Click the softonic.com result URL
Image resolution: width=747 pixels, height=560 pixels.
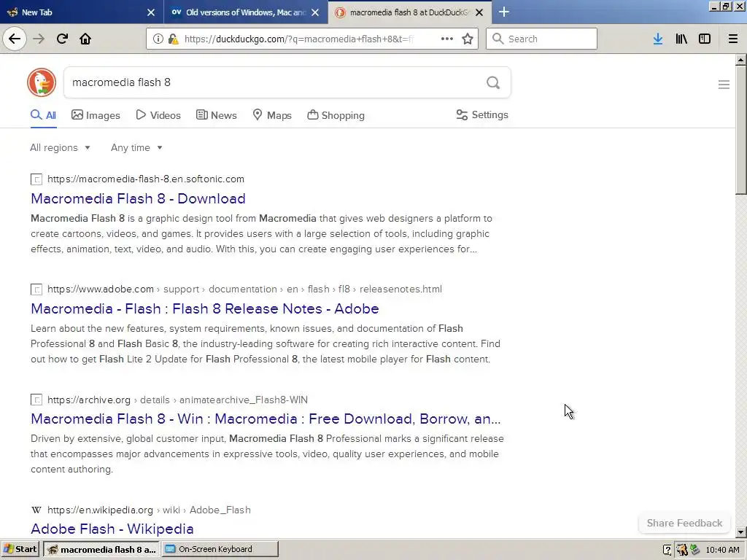[146, 179]
